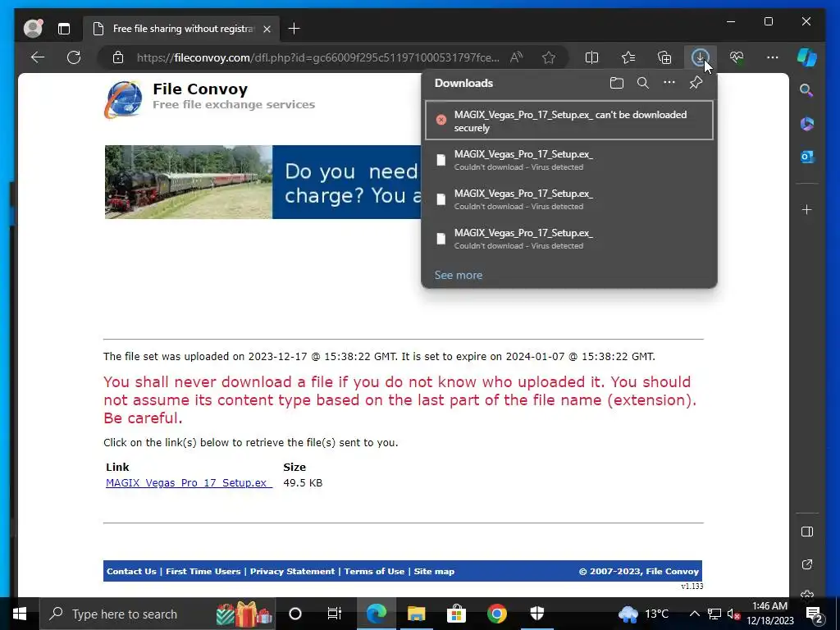This screenshot has height=630, width=840.
Task: Open Browser essentials heart icon
Action: (x=737, y=57)
